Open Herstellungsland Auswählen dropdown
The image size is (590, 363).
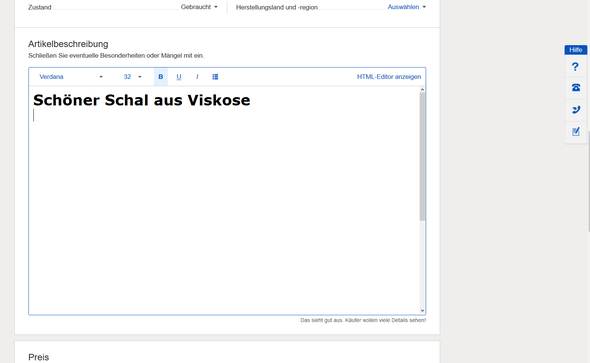(x=407, y=7)
